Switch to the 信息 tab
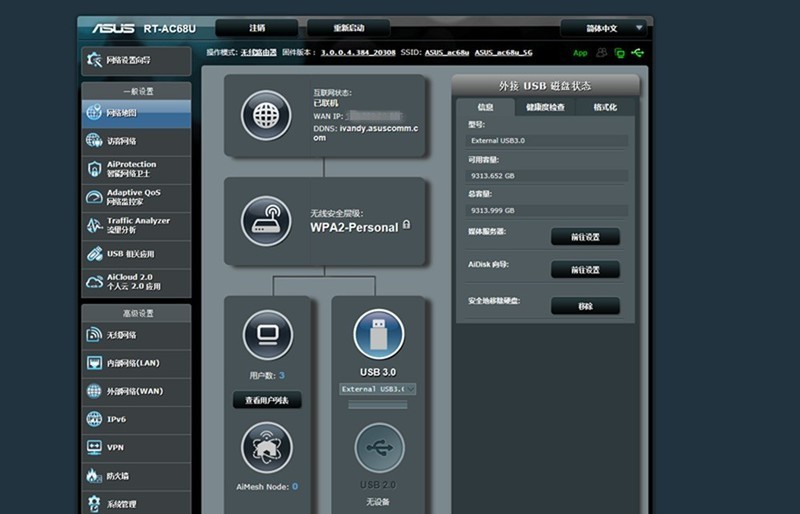The width and height of the screenshot is (800, 514). pyautogui.click(x=485, y=107)
